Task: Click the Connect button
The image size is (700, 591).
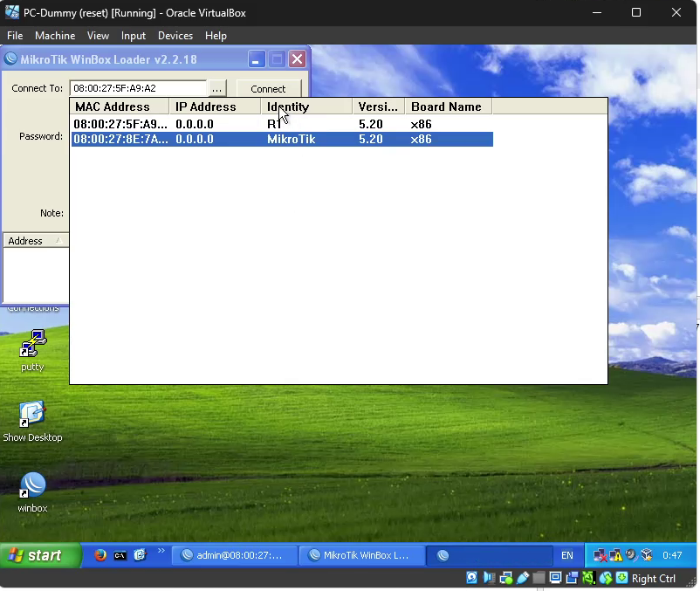Action: [268, 88]
